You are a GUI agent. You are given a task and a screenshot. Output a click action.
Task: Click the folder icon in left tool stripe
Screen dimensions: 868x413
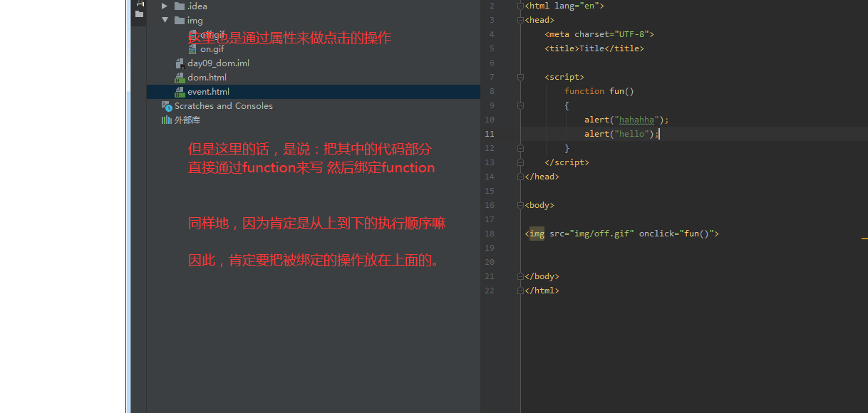tap(139, 14)
